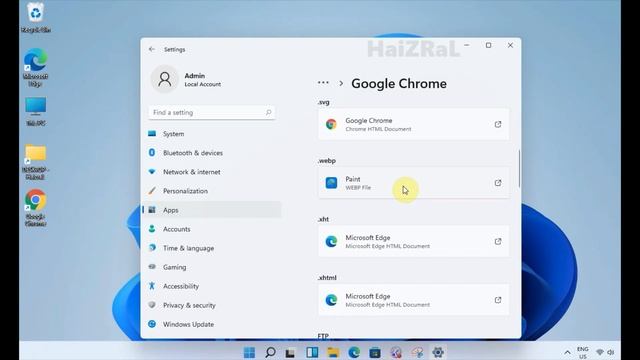The width and height of the screenshot is (640, 360).
Task: Select the Microsoft Edge desktop shortcut
Action: click(x=36, y=67)
